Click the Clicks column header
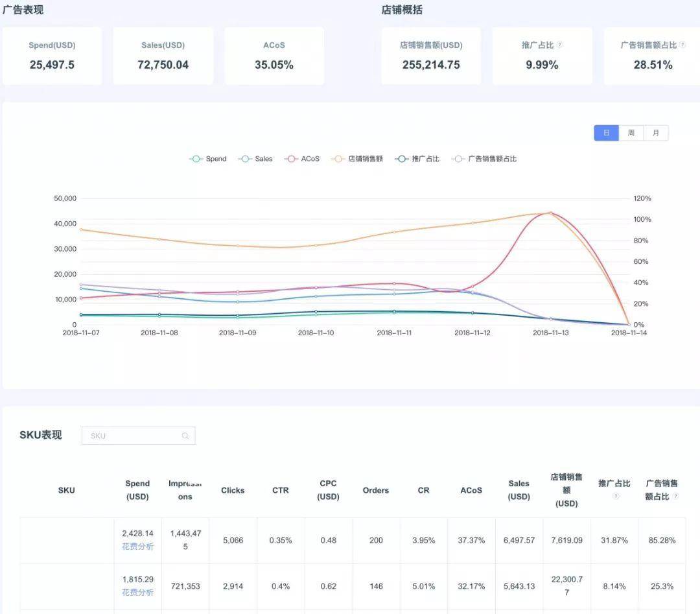This screenshot has width=700, height=614. [233, 490]
